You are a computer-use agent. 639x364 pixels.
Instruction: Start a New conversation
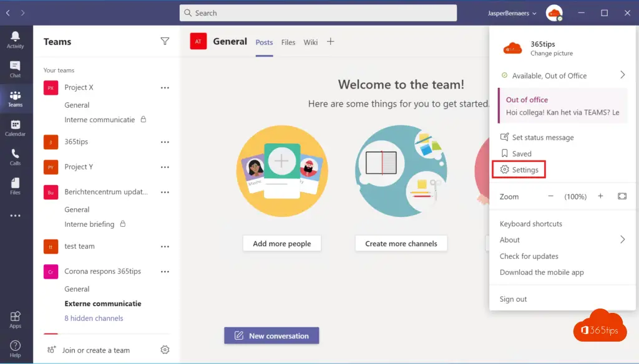(x=271, y=335)
